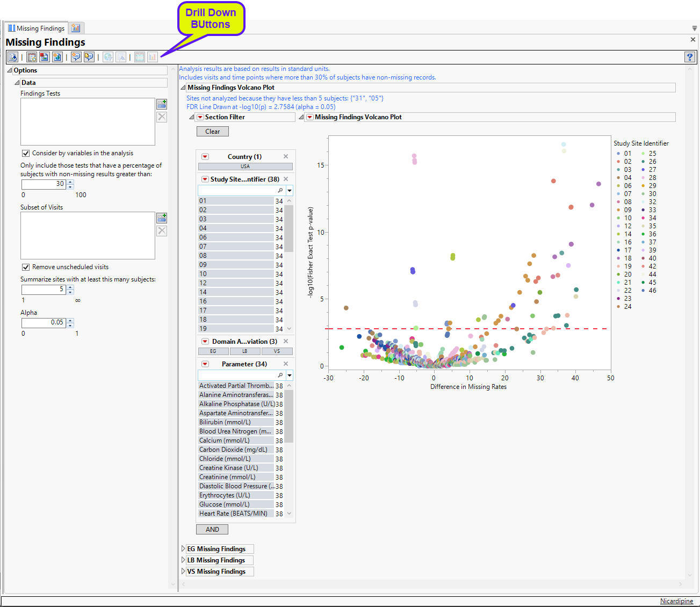Screen dimensions: 700x607
Task: Click add icon beside Findings Tests list
Action: coord(162,104)
